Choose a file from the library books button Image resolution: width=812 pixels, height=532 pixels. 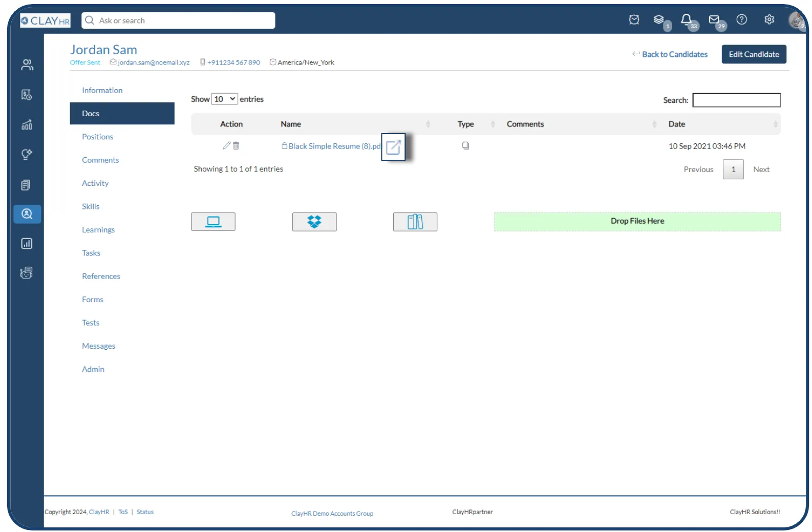pos(415,222)
